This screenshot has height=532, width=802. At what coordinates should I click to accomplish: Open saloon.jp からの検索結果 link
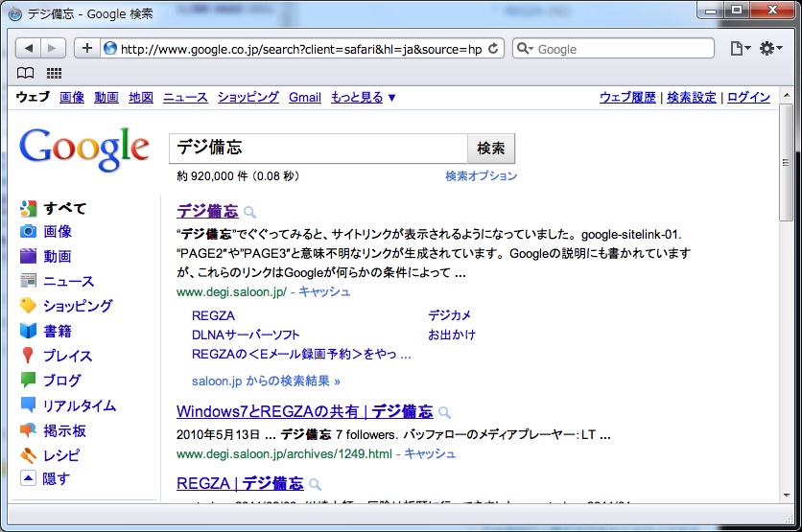coord(266,381)
